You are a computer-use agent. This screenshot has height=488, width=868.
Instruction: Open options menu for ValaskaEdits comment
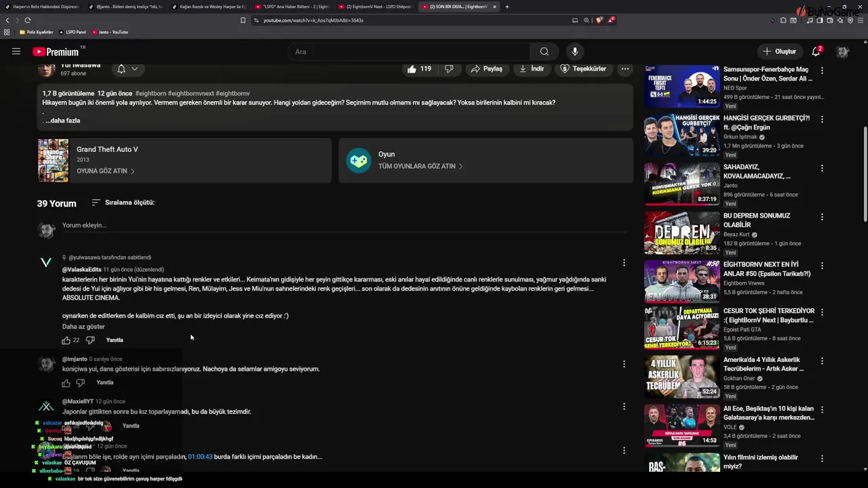624,263
